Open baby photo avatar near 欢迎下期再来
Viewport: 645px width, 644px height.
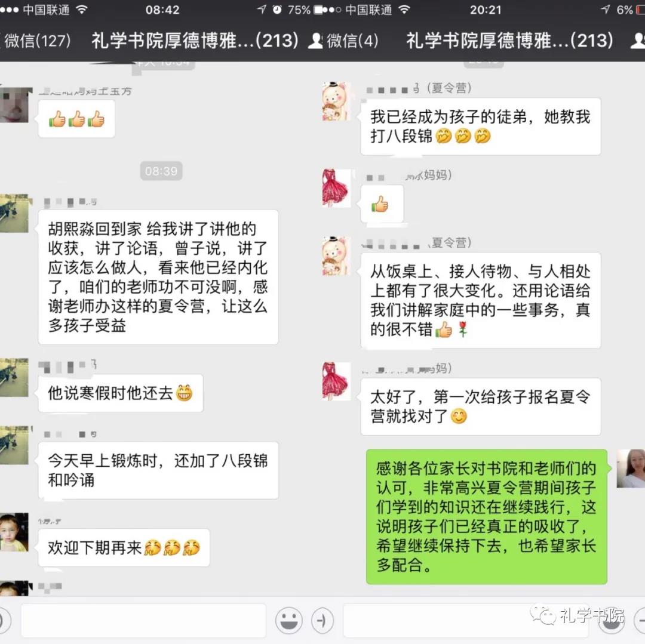coord(14,532)
